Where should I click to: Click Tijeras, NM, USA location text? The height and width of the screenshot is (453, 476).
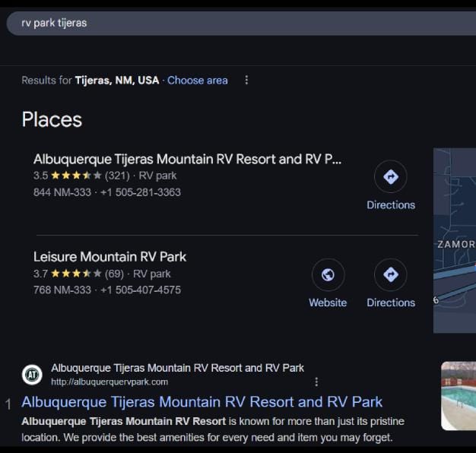117,81
